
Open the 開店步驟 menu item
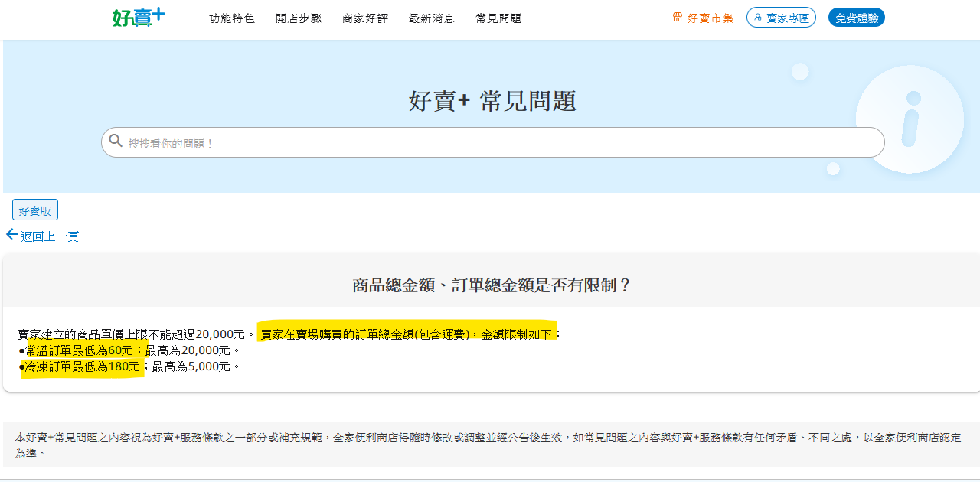[299, 18]
